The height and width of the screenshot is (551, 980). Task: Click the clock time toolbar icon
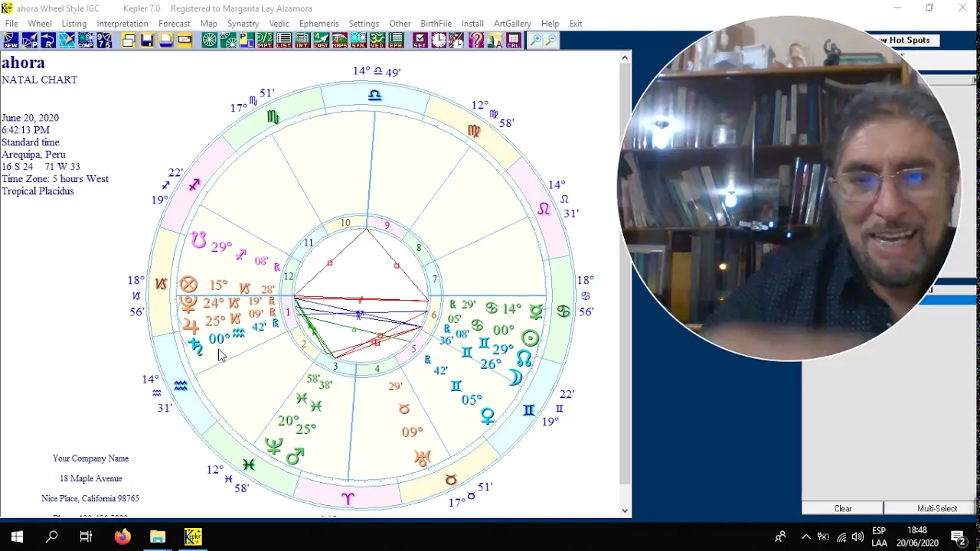click(x=439, y=40)
